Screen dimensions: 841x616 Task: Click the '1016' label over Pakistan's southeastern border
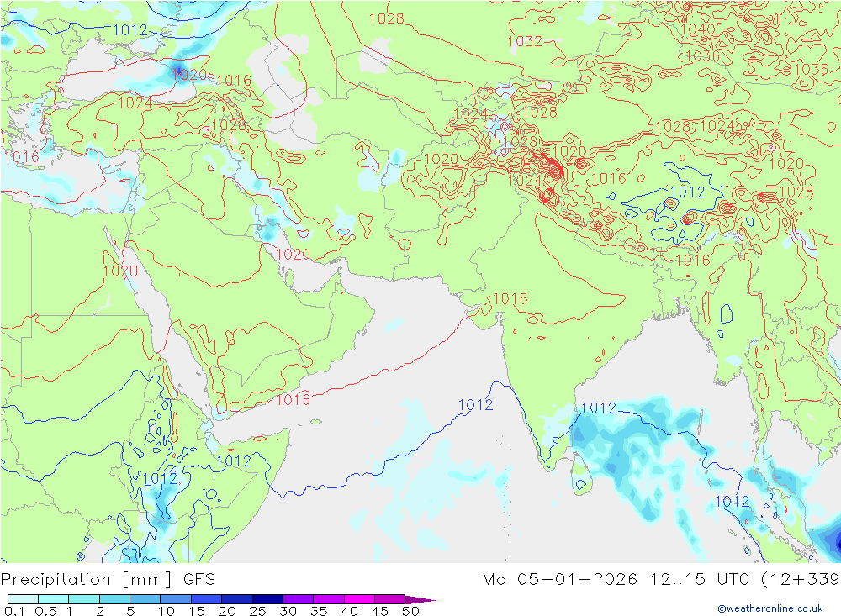[x=510, y=299]
